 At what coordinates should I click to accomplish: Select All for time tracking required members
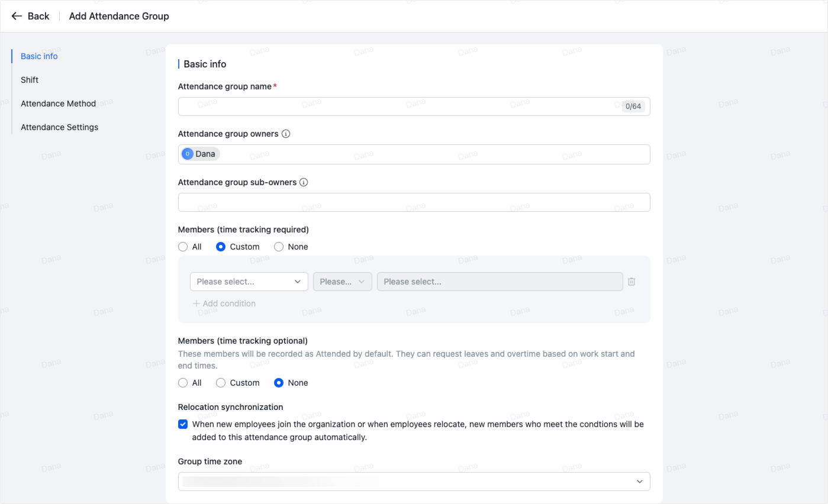pyautogui.click(x=183, y=247)
